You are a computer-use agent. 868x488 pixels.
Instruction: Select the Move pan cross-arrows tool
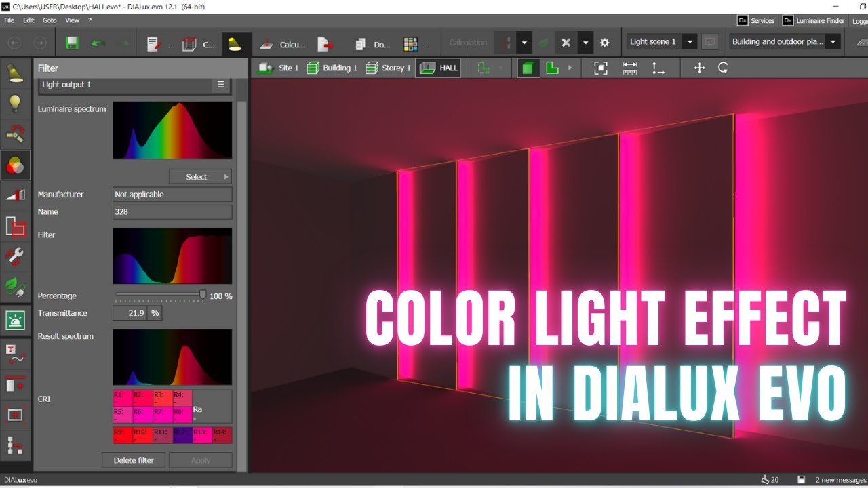pos(699,68)
